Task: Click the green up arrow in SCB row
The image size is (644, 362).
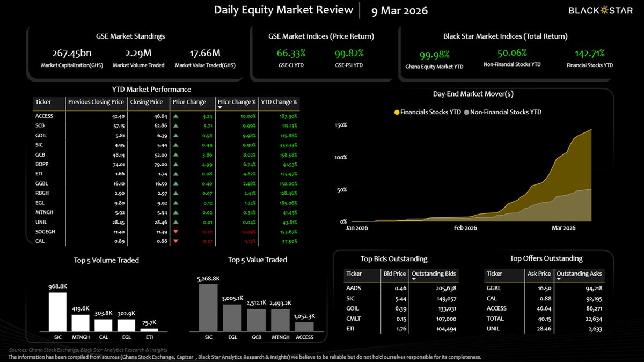Action: click(x=175, y=125)
